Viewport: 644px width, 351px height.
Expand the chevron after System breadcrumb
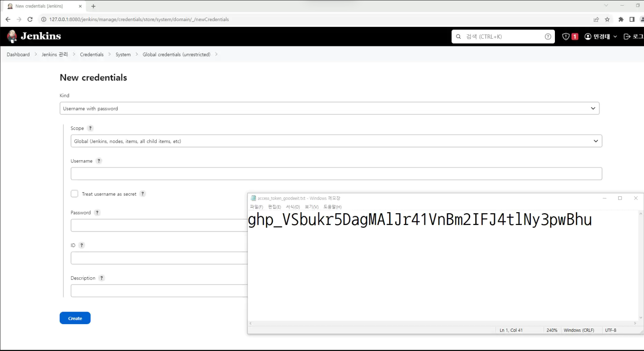point(137,54)
